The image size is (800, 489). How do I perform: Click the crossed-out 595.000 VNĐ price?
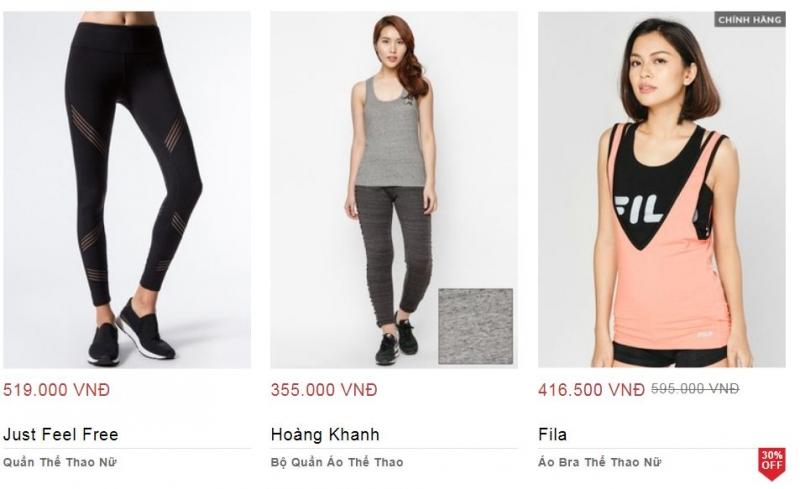(x=695, y=389)
